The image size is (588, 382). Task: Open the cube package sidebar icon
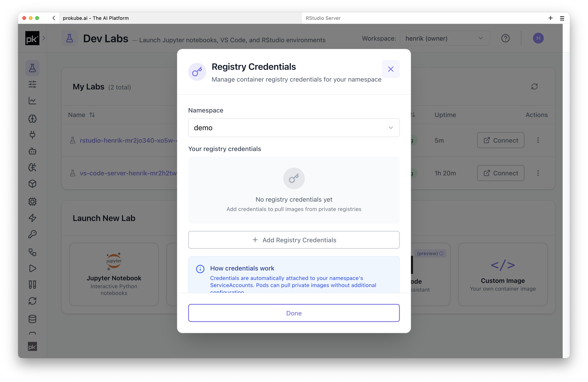coord(32,184)
